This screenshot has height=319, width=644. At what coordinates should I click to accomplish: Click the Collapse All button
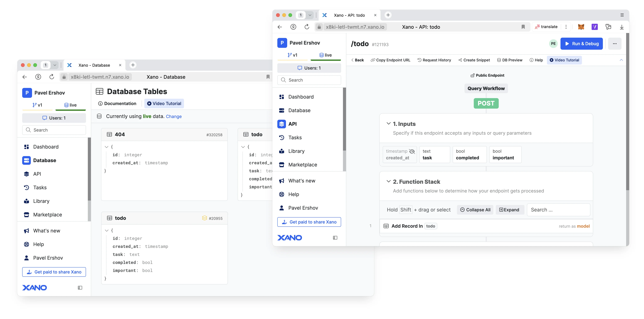pyautogui.click(x=475, y=210)
